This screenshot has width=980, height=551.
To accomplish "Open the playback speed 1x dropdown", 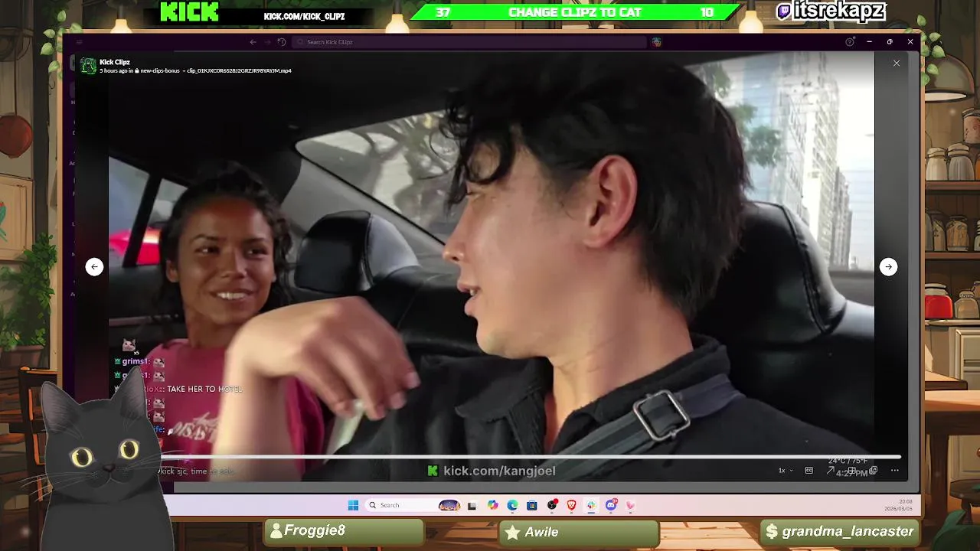I will click(785, 471).
